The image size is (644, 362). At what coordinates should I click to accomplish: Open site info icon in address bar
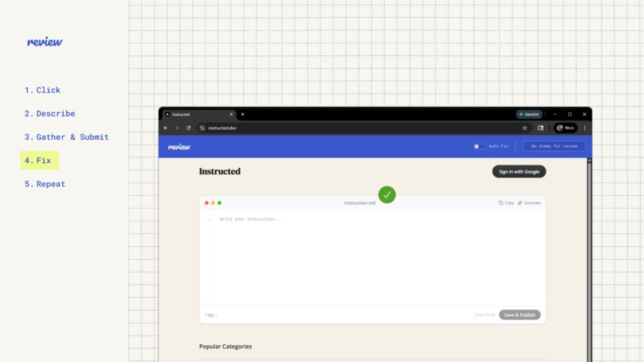tap(202, 128)
